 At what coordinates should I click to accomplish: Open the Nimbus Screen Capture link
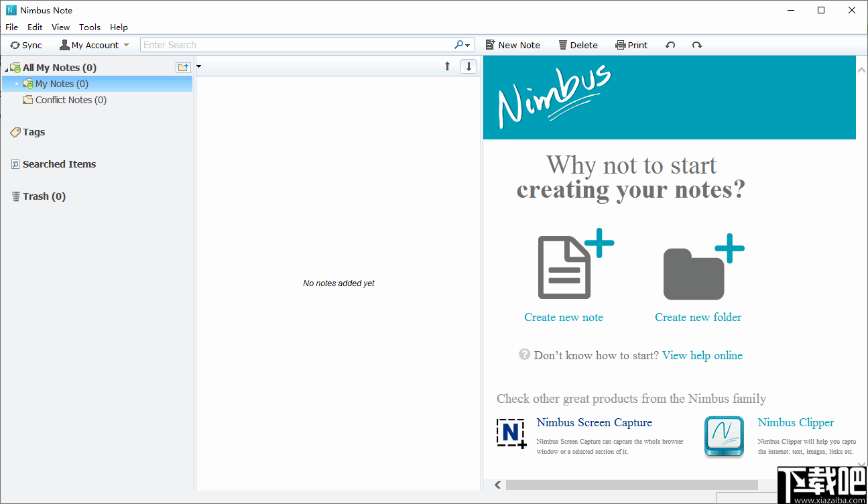tap(595, 423)
